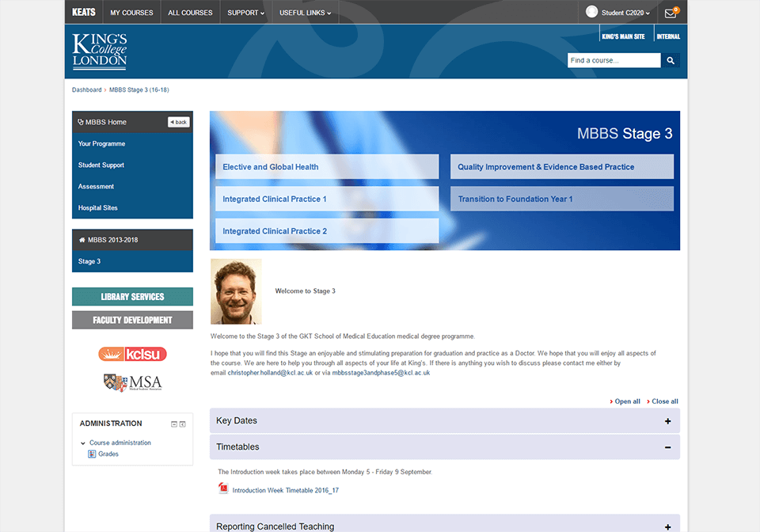Open Grades link in Administration

(108, 454)
